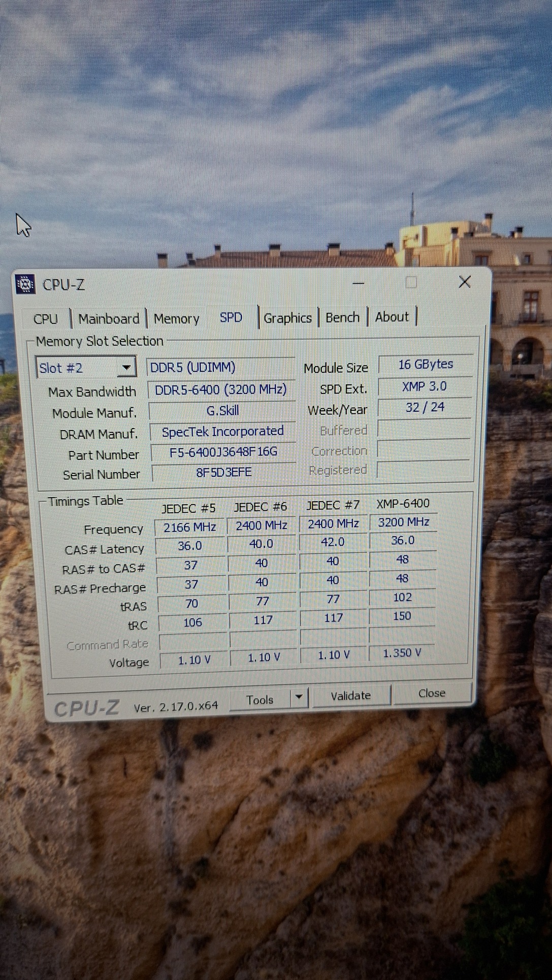The width and height of the screenshot is (552, 980).
Task: Click the JEDEC #7 column header
Action: [333, 505]
